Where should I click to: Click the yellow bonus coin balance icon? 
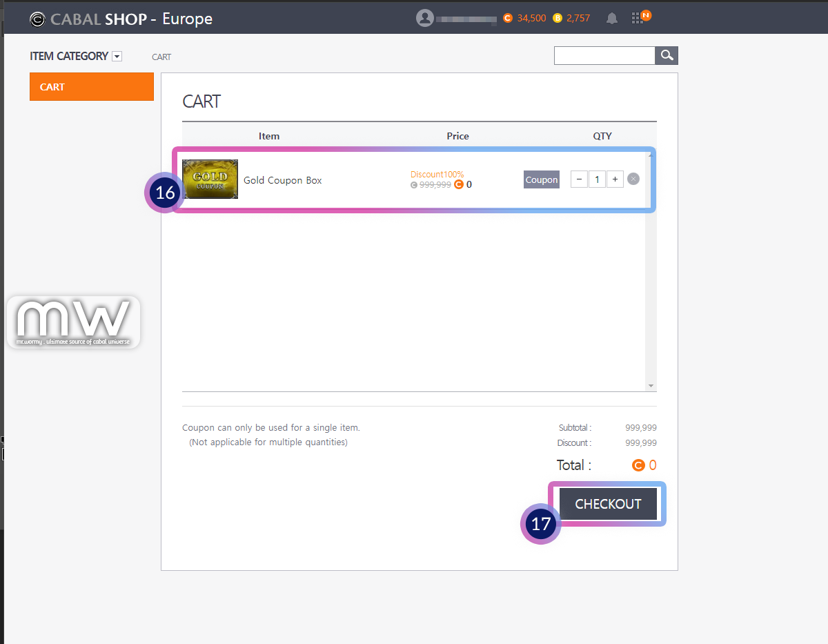click(x=558, y=19)
